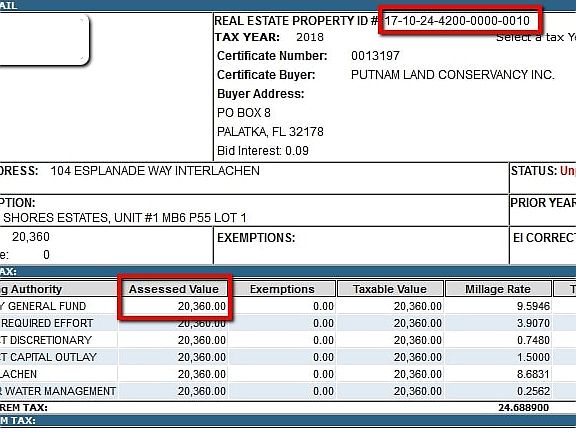
Task: Click the Authority column header
Action: (x=59, y=289)
